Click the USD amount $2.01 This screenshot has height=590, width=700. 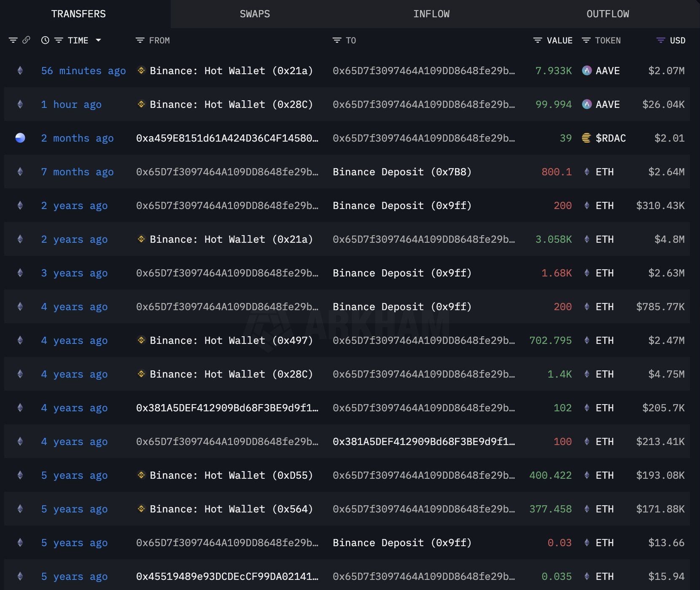[x=670, y=138]
